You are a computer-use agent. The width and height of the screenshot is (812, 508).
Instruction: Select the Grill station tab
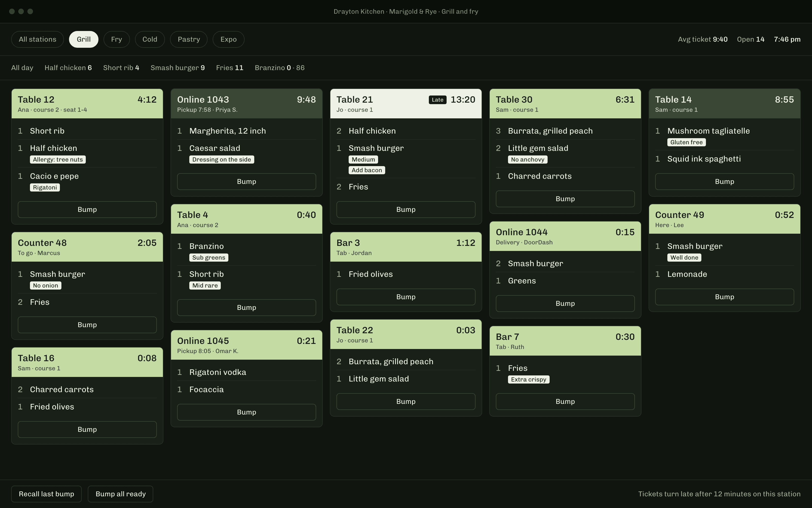coord(83,39)
